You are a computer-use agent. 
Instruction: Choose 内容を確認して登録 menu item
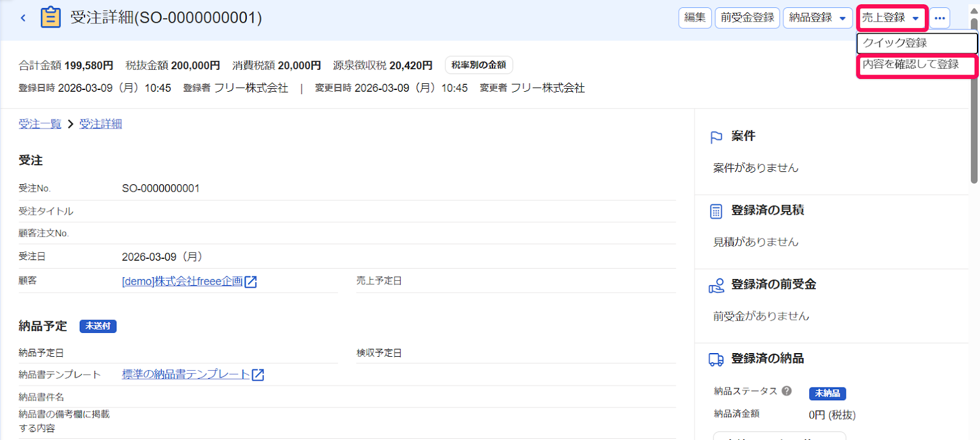pos(917,65)
